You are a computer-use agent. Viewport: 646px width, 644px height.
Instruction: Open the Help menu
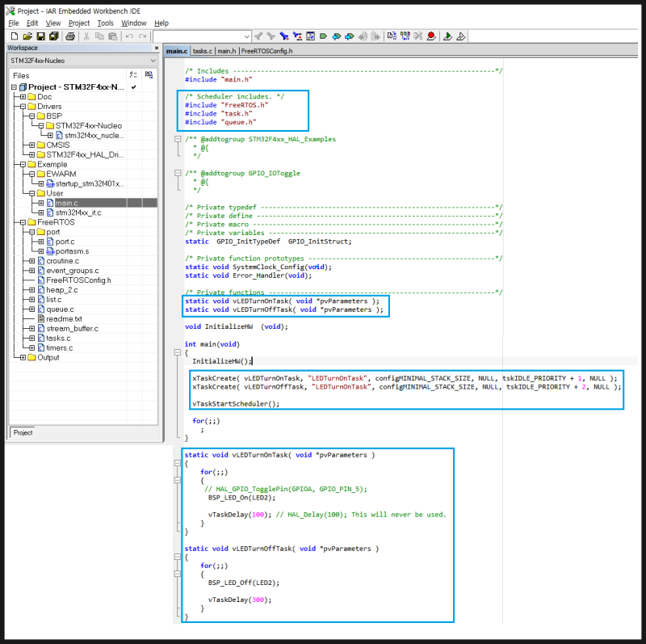click(x=161, y=23)
